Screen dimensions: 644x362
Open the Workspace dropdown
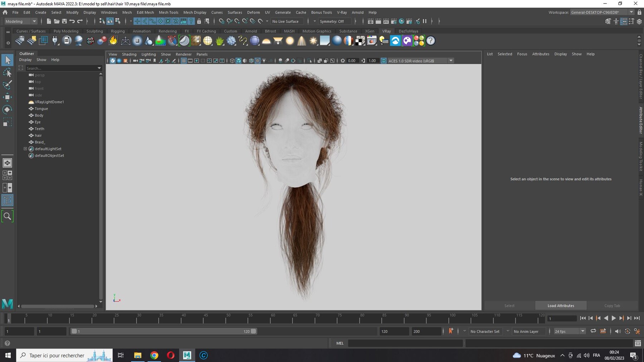coord(602,12)
